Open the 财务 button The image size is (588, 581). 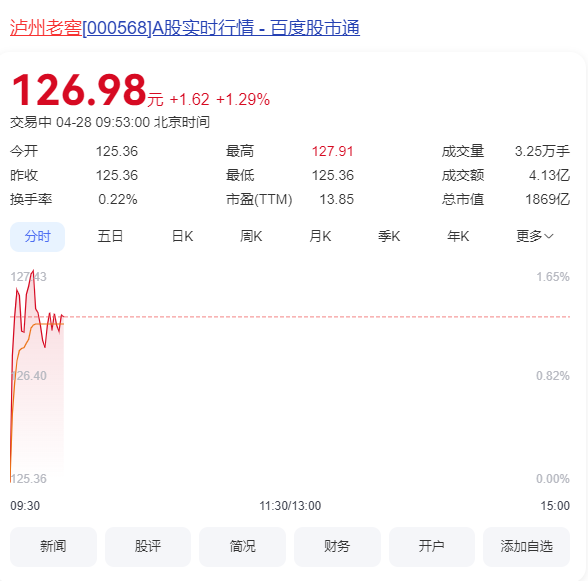pyautogui.click(x=337, y=546)
